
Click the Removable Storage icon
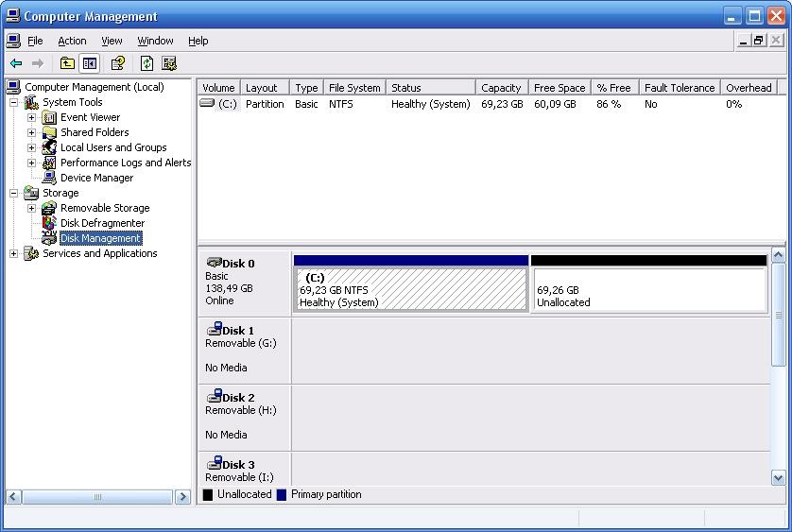(x=49, y=208)
